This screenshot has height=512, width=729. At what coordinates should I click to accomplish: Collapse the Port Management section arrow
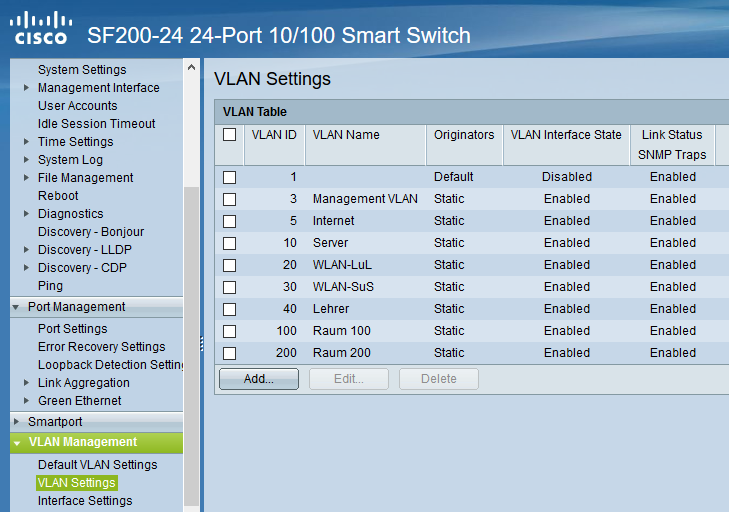coord(16,307)
